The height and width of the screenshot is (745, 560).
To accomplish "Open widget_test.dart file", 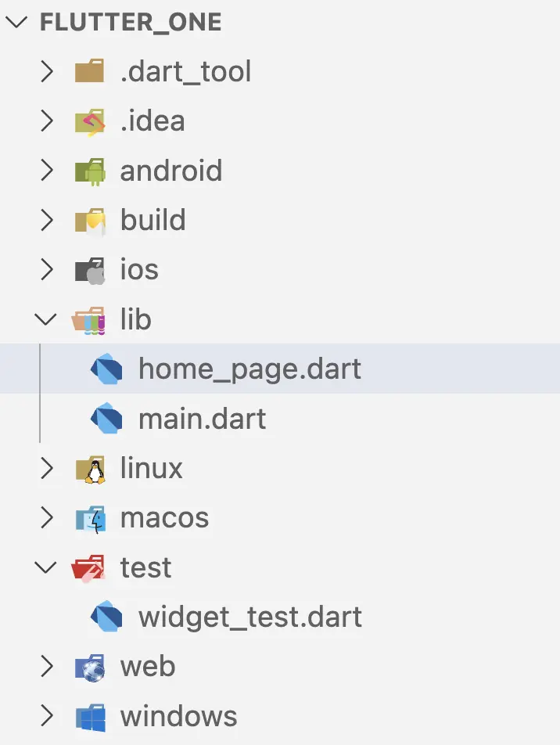I will pyautogui.click(x=249, y=617).
